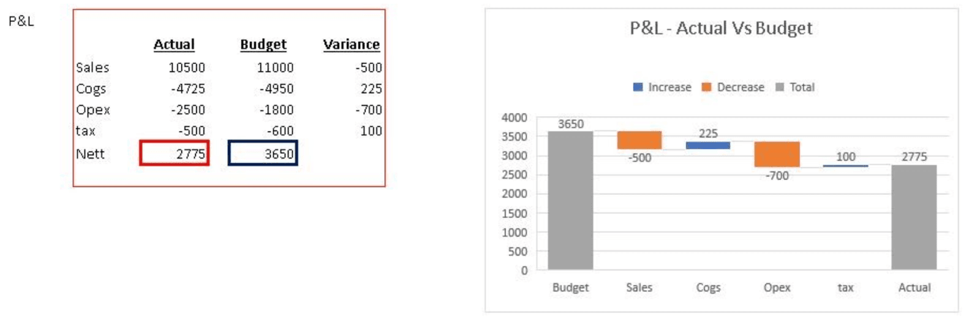Click the blue-outlined Nett Budget cell 3650
This screenshot has height=330, width=980.
(263, 153)
